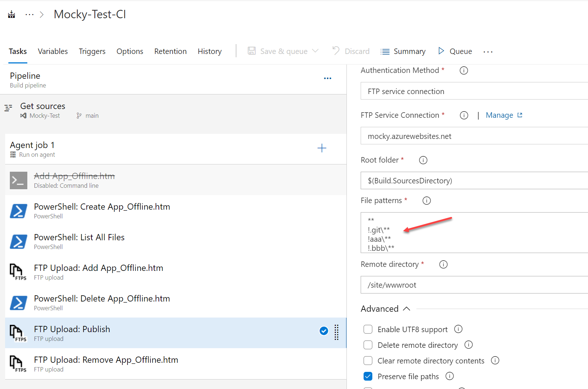Queue the build with Queue button
588x389 pixels.
pyautogui.click(x=455, y=51)
